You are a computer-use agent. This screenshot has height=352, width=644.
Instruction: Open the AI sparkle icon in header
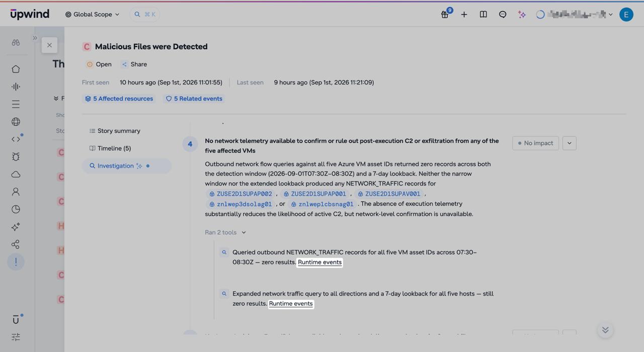(522, 15)
